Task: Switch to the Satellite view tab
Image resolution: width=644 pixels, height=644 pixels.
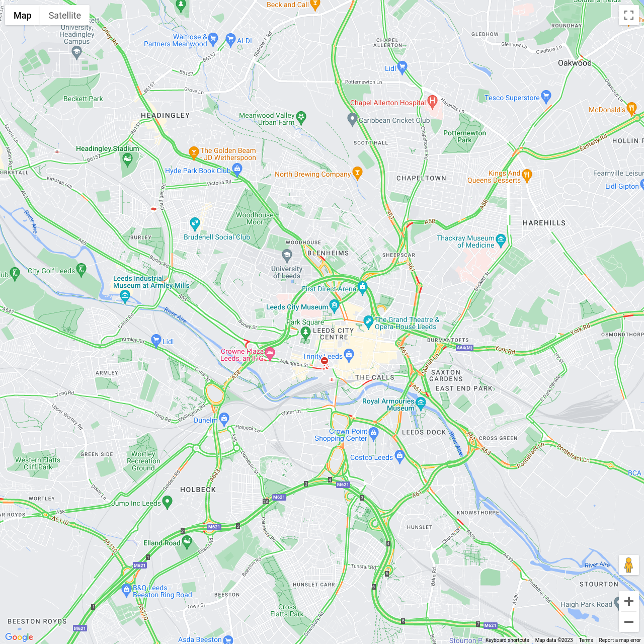Action: [x=64, y=16]
